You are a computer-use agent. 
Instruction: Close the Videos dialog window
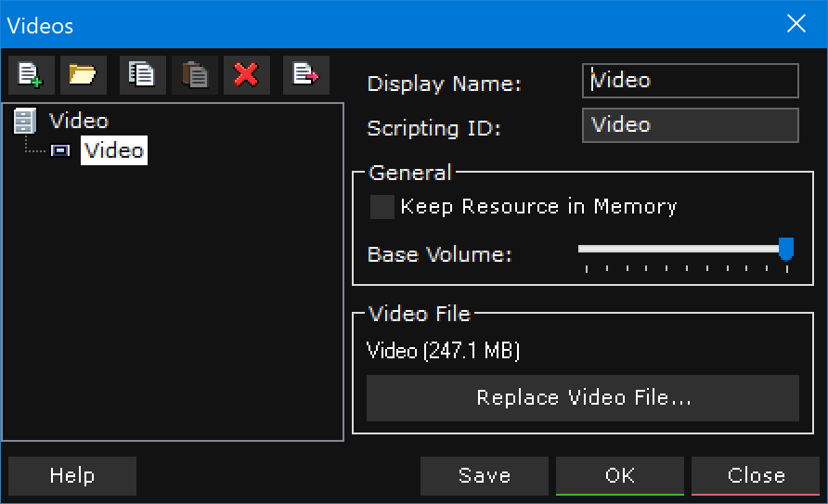[x=796, y=24]
